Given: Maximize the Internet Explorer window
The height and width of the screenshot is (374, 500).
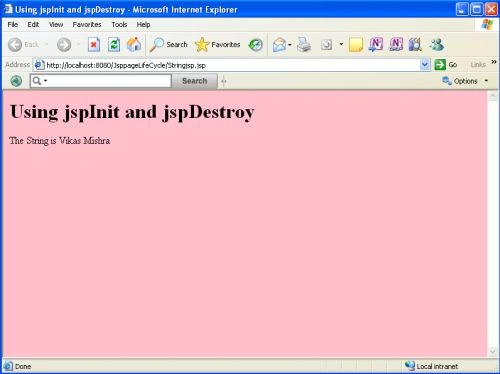Looking at the screenshot, I should point(477,9).
